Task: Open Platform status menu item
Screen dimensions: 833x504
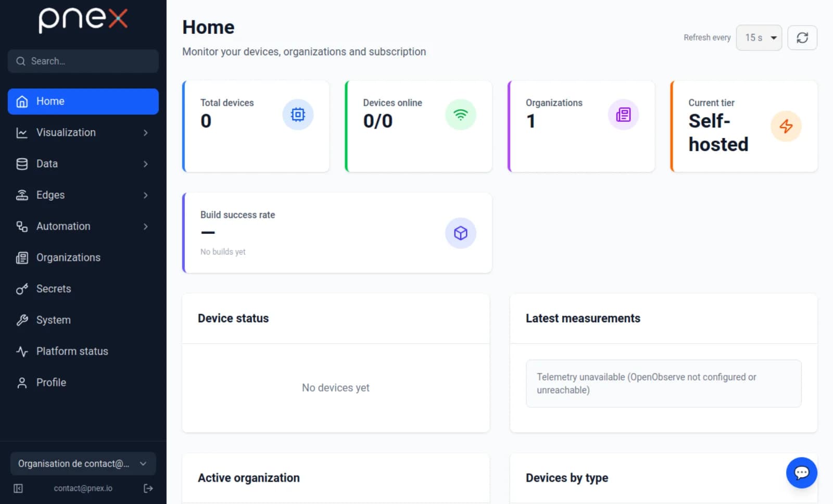Action: 83,351
